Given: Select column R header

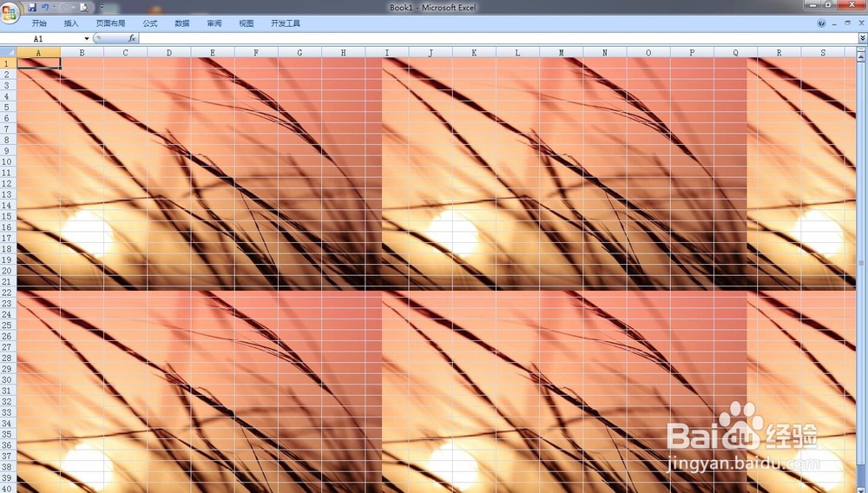Looking at the screenshot, I should pyautogui.click(x=779, y=53).
